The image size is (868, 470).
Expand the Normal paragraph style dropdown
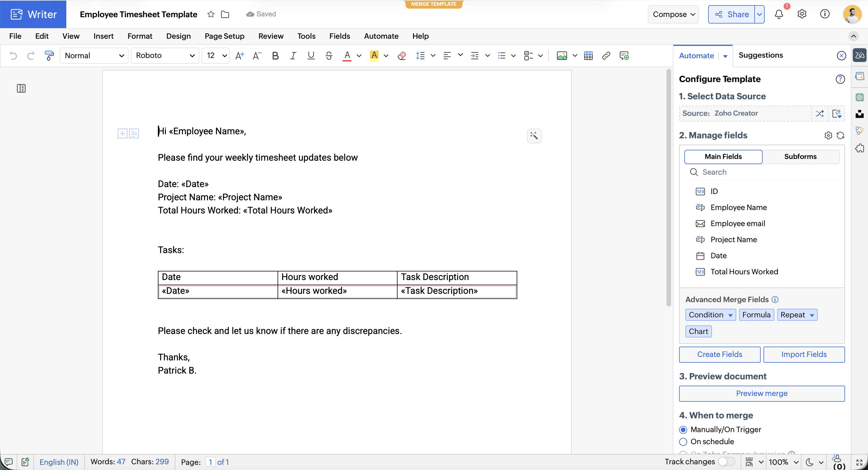(x=94, y=56)
